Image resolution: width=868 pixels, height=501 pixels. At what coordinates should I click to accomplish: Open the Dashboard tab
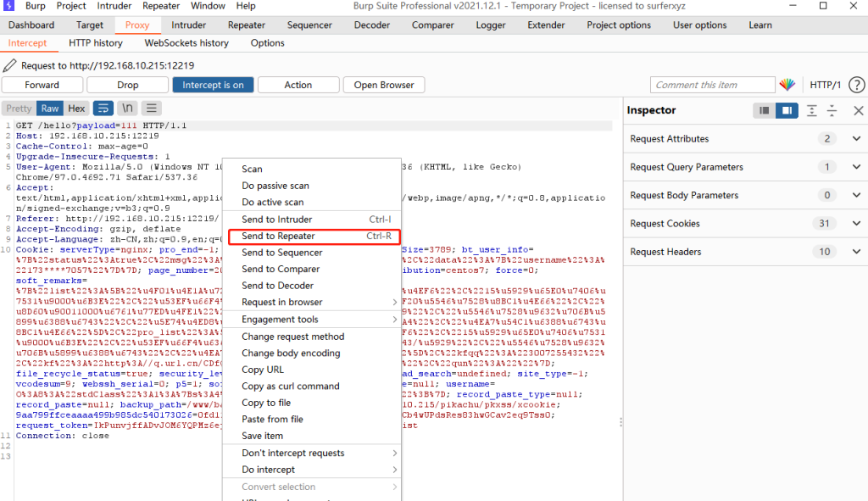pos(31,25)
